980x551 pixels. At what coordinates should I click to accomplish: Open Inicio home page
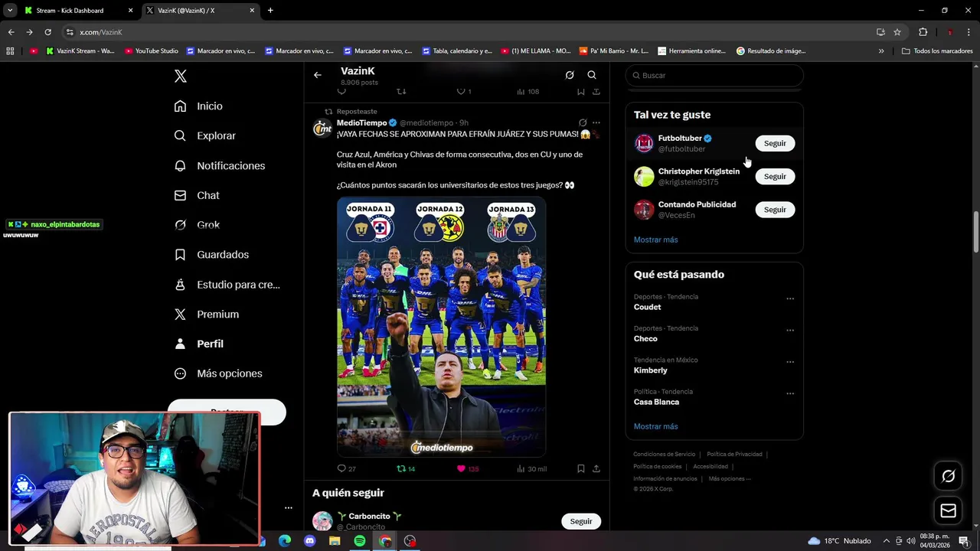pyautogui.click(x=198, y=106)
